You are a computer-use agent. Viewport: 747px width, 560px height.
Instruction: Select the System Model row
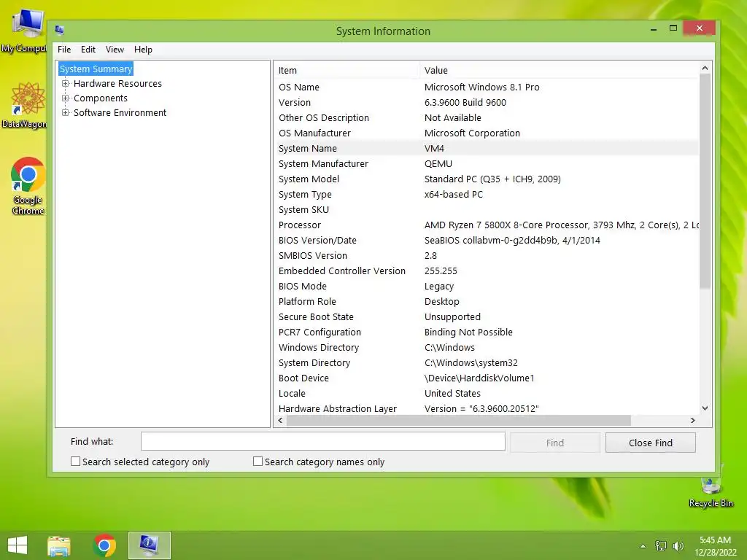point(487,179)
